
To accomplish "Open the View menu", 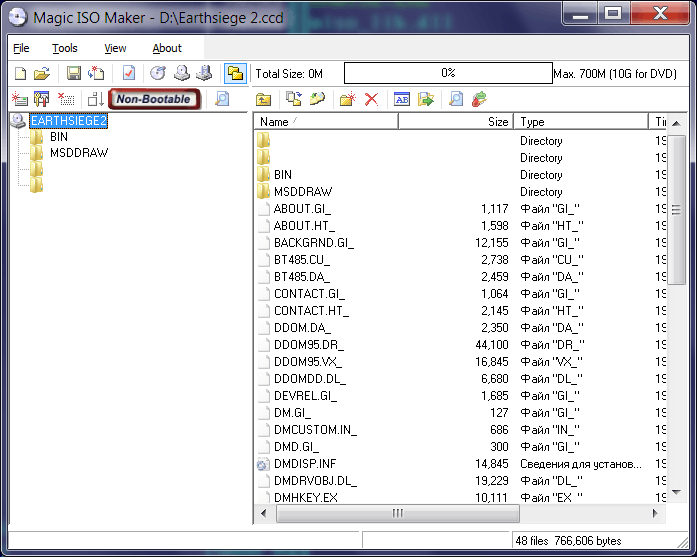I will [115, 48].
